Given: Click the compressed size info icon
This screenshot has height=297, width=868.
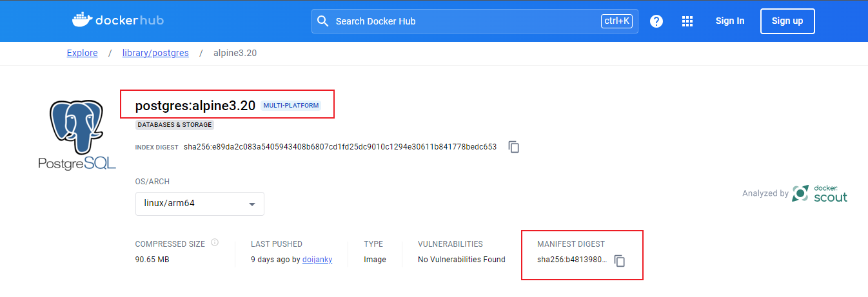Looking at the screenshot, I should pyautogui.click(x=215, y=243).
